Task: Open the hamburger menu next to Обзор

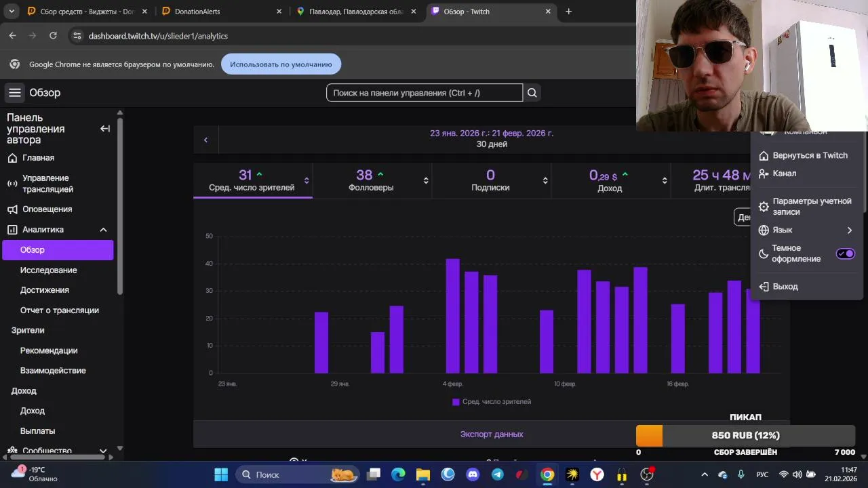Action: pos(15,93)
